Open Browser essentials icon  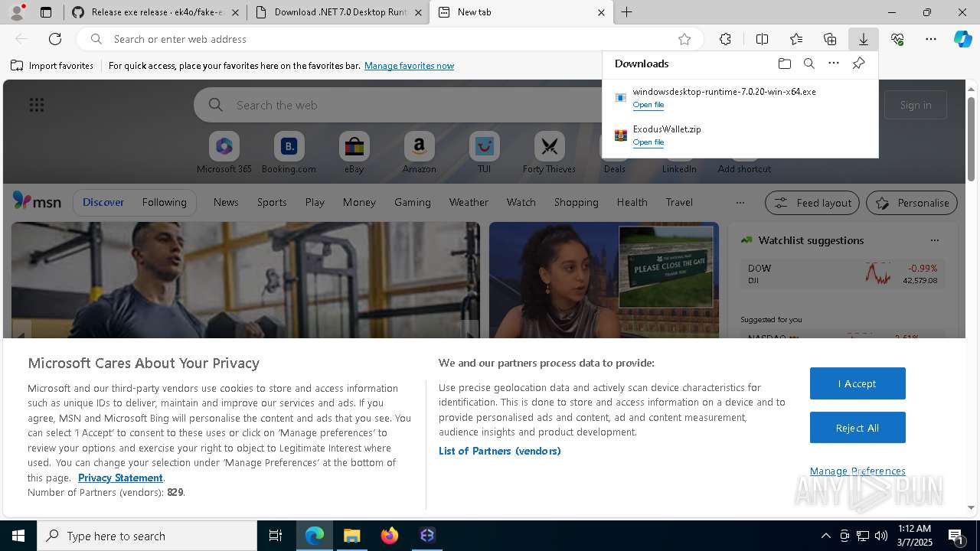[897, 39]
